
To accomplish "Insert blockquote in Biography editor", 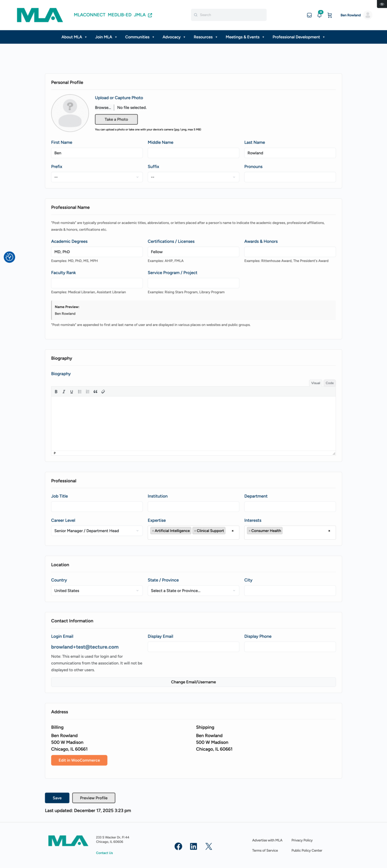I will (95, 392).
